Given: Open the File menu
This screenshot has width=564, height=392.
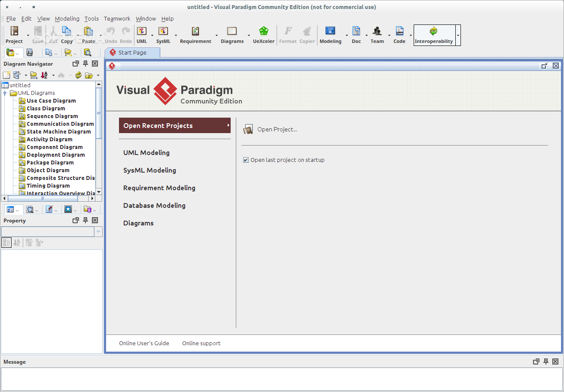Looking at the screenshot, I should pos(11,19).
